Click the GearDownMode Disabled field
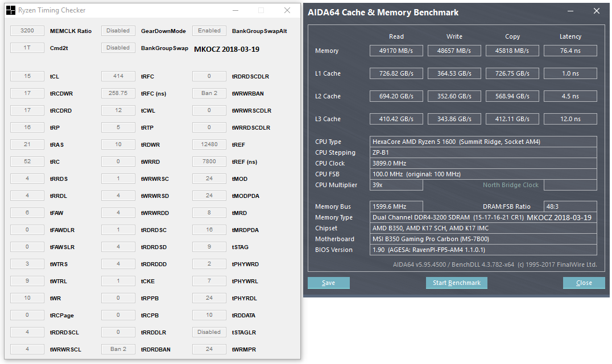Screen dimensions: 612x364 118,31
